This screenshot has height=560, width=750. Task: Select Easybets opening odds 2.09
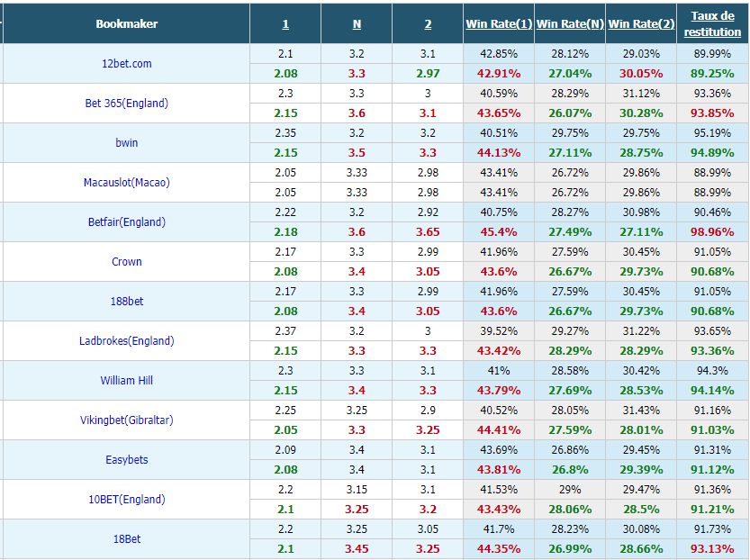[x=285, y=450]
